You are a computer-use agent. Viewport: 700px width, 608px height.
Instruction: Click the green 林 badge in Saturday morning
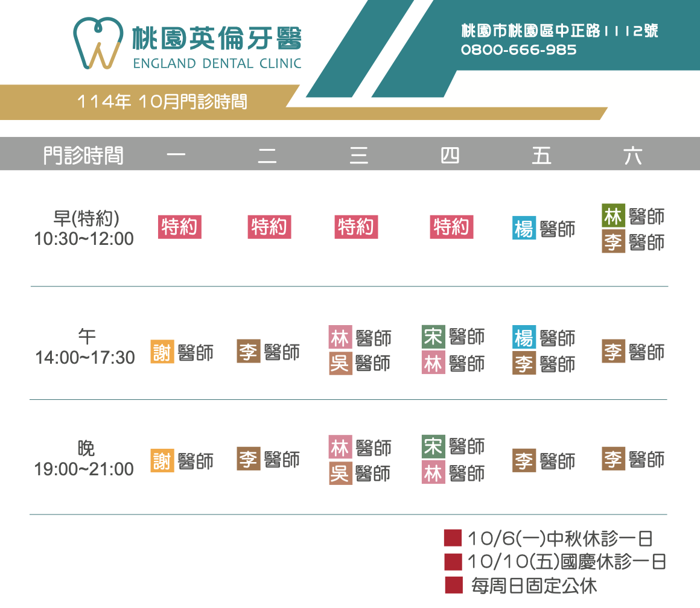click(x=613, y=215)
